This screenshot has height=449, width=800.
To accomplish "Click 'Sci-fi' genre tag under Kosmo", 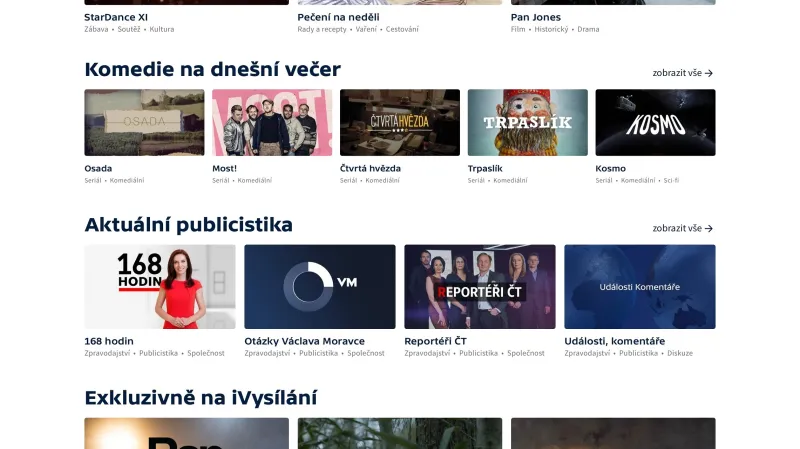I will pos(671,181).
